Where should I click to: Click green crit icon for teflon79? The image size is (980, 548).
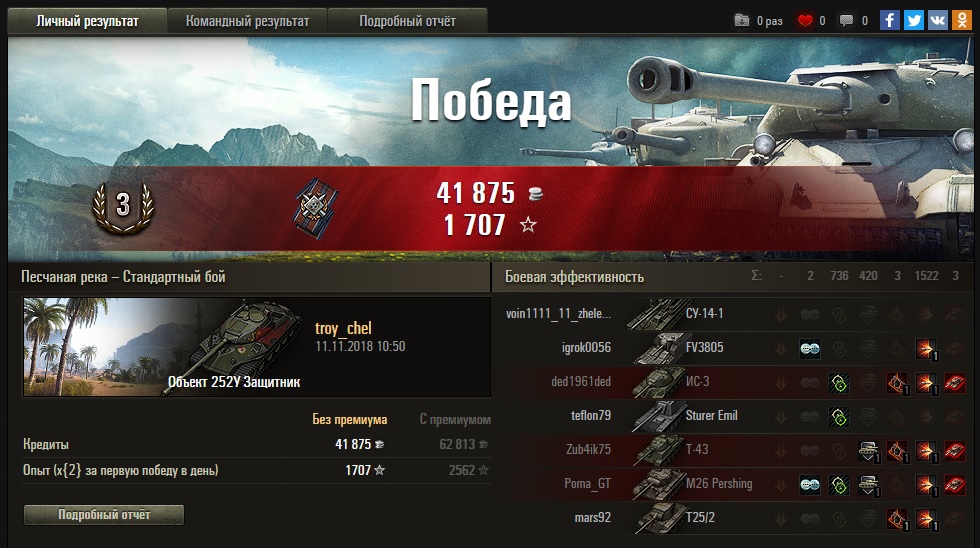(x=839, y=416)
